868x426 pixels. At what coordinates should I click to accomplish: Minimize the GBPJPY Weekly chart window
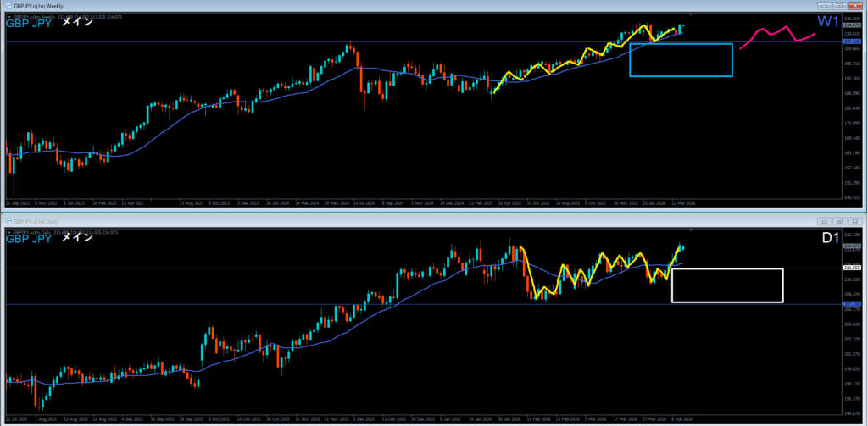(x=826, y=6)
